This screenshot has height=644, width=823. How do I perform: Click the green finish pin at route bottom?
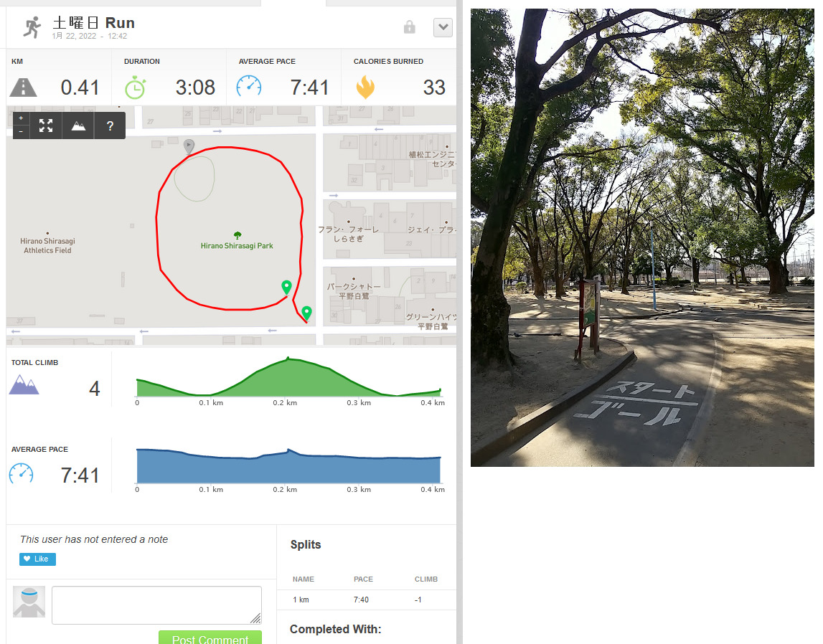(306, 313)
